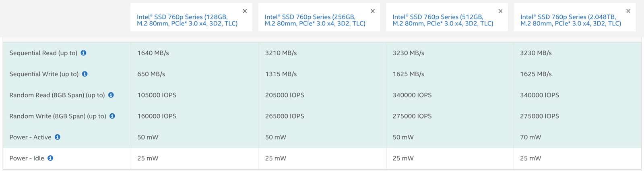Click info icon beside Sequential Write
Image resolution: width=644 pixels, height=171 pixels.
(x=85, y=74)
